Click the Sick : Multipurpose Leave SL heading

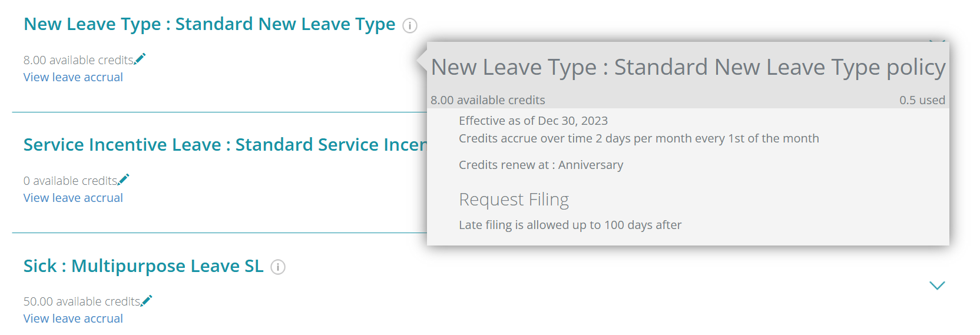143,266
